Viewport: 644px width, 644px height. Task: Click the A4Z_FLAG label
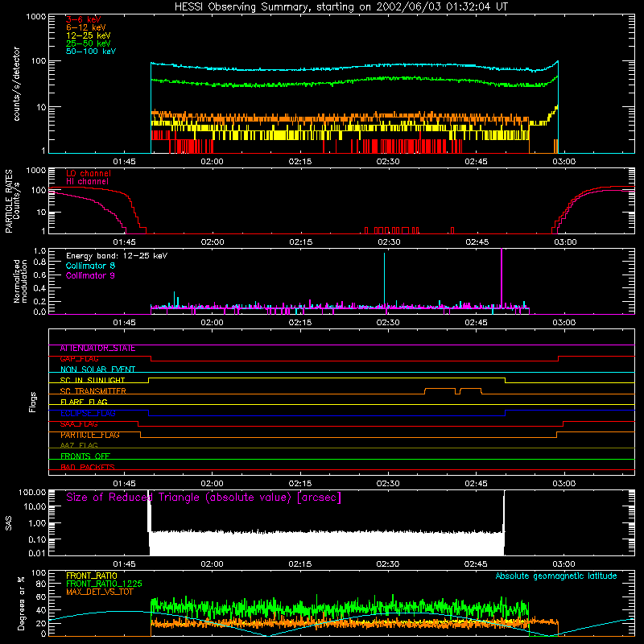(79, 446)
